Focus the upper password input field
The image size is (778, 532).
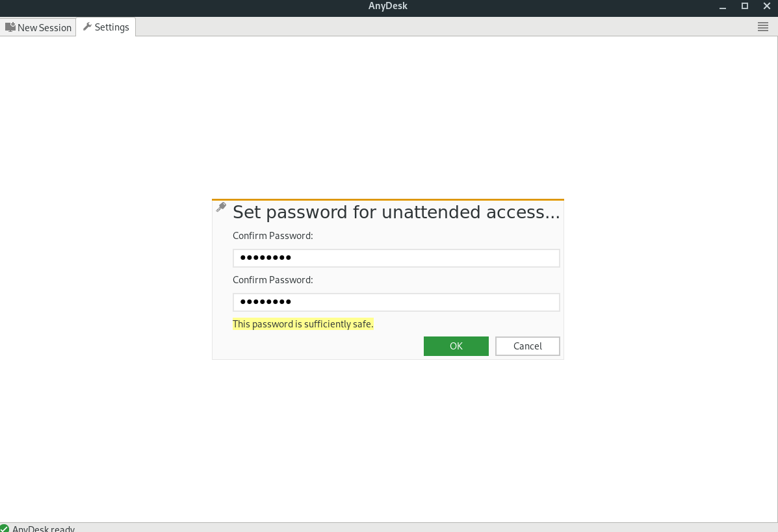click(x=396, y=258)
